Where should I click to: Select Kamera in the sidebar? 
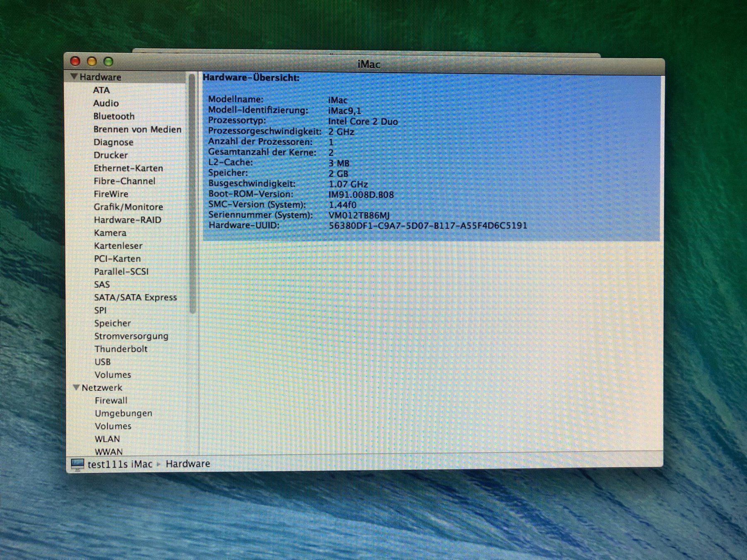(110, 233)
